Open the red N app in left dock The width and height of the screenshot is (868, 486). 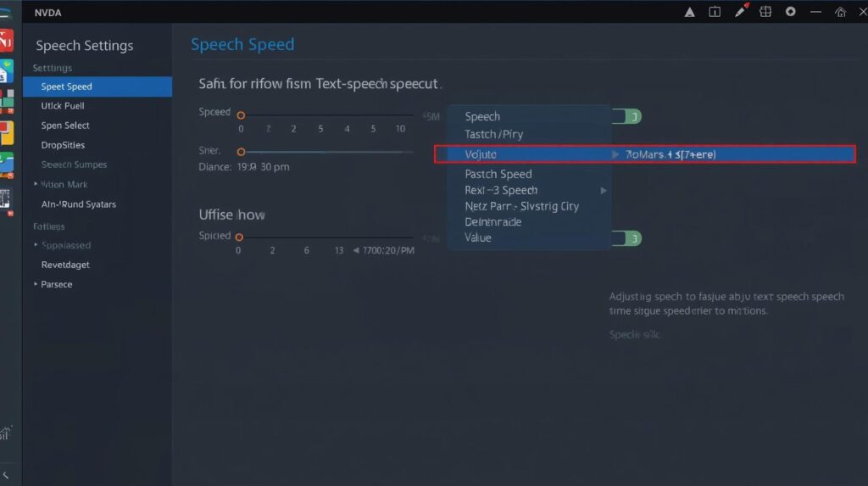pos(6,40)
